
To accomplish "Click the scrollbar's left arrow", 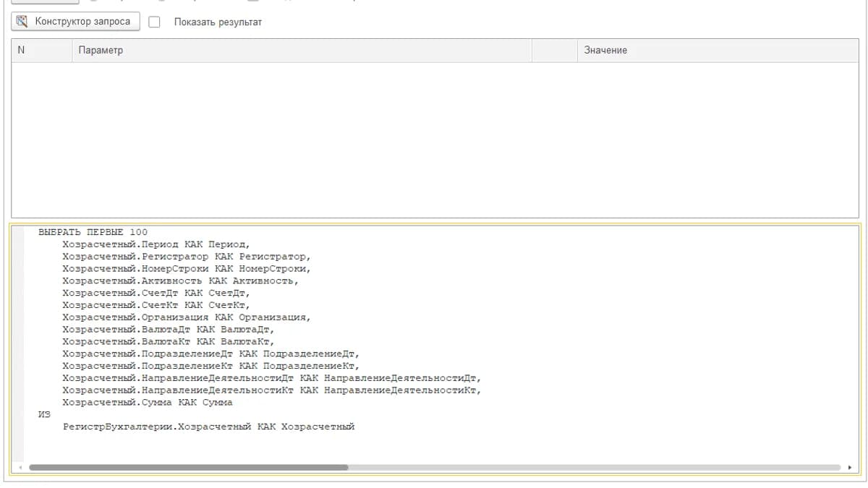I will pos(20,468).
